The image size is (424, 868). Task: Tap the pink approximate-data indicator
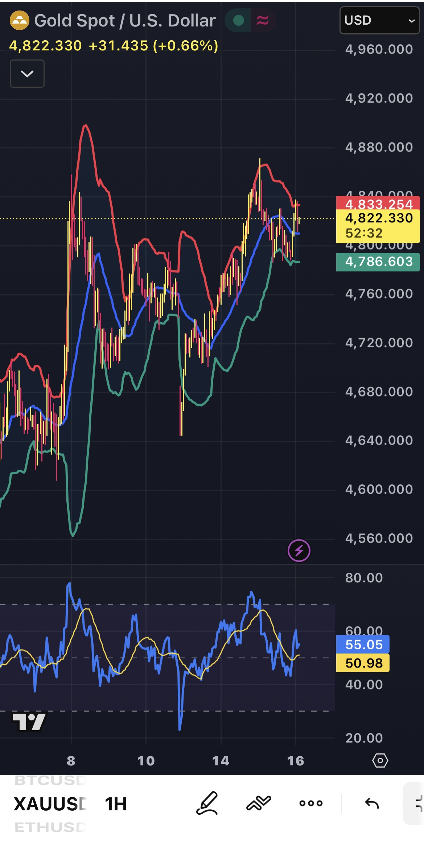tap(263, 21)
